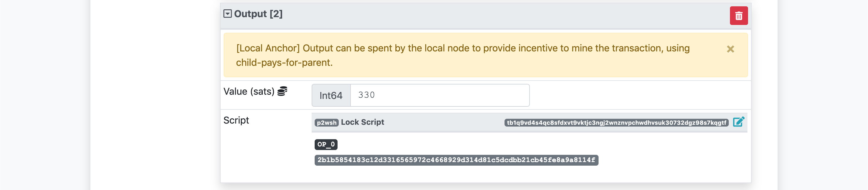Select the tb1q9vd4s4qc8 address badge
The height and width of the screenshot is (190, 868).
[x=616, y=123]
